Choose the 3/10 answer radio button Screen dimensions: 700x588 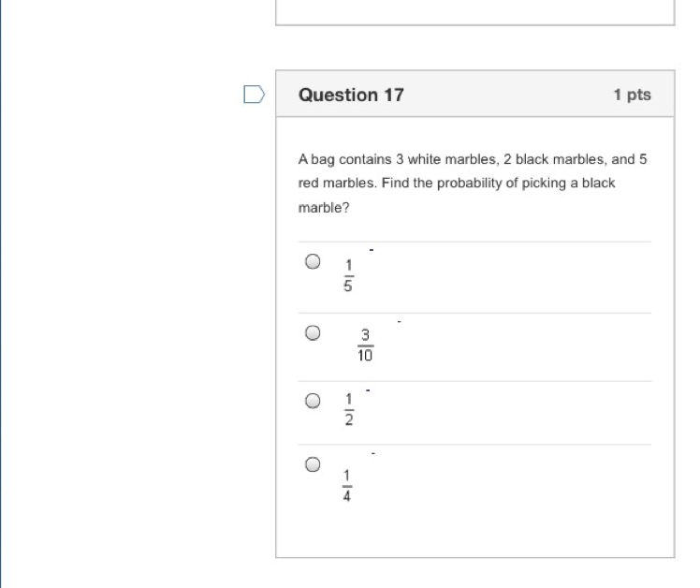(313, 332)
